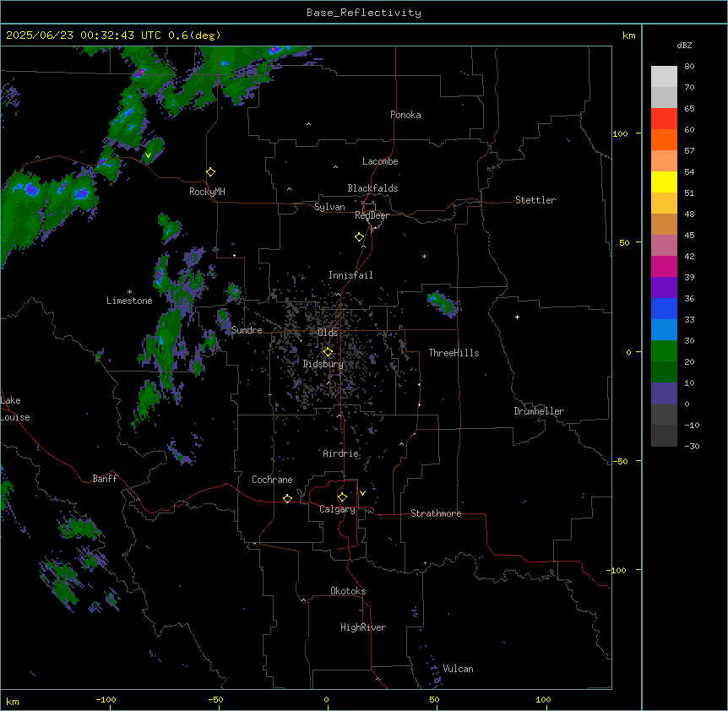
Task: Select the yellow diamond marker under Cochrane
Action: click(x=287, y=498)
